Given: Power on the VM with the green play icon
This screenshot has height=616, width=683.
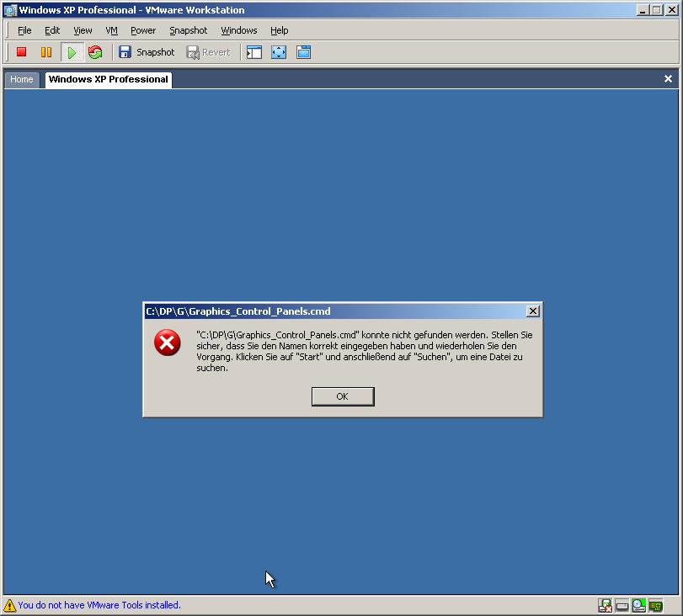Looking at the screenshot, I should tap(72, 53).
